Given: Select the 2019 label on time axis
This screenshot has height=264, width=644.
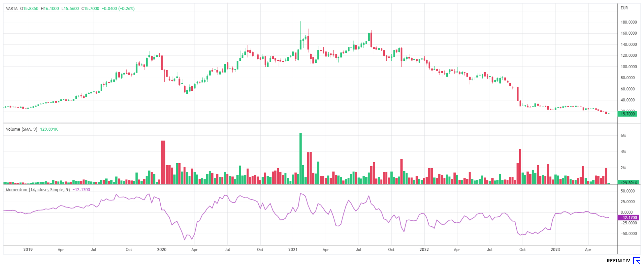Looking at the screenshot, I should (x=28, y=250).
